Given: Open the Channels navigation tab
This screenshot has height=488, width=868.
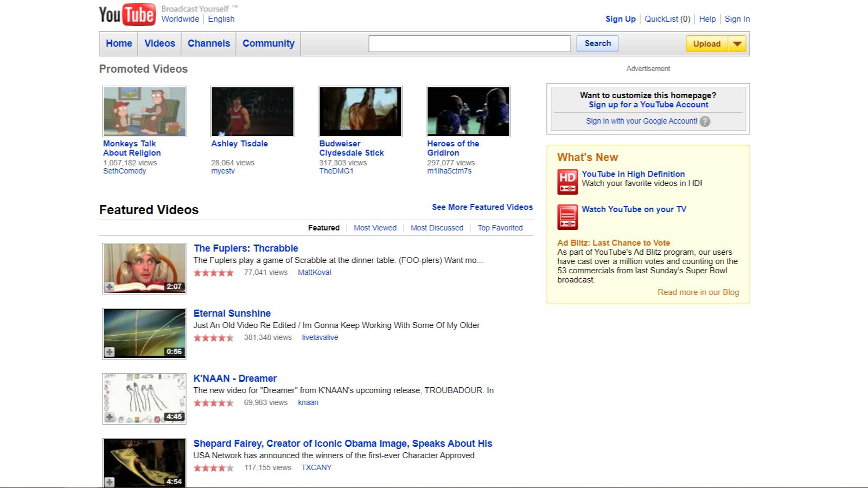Looking at the screenshot, I should (x=209, y=43).
